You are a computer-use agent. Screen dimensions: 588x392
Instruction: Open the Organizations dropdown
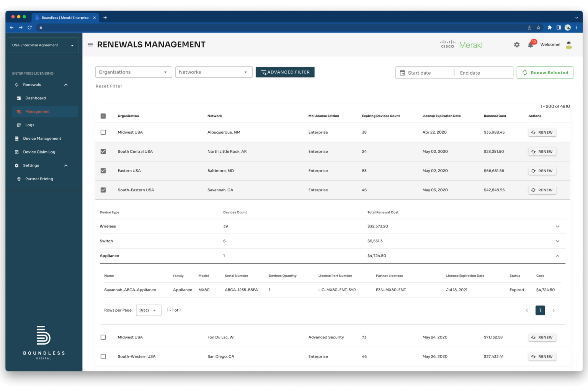click(133, 72)
